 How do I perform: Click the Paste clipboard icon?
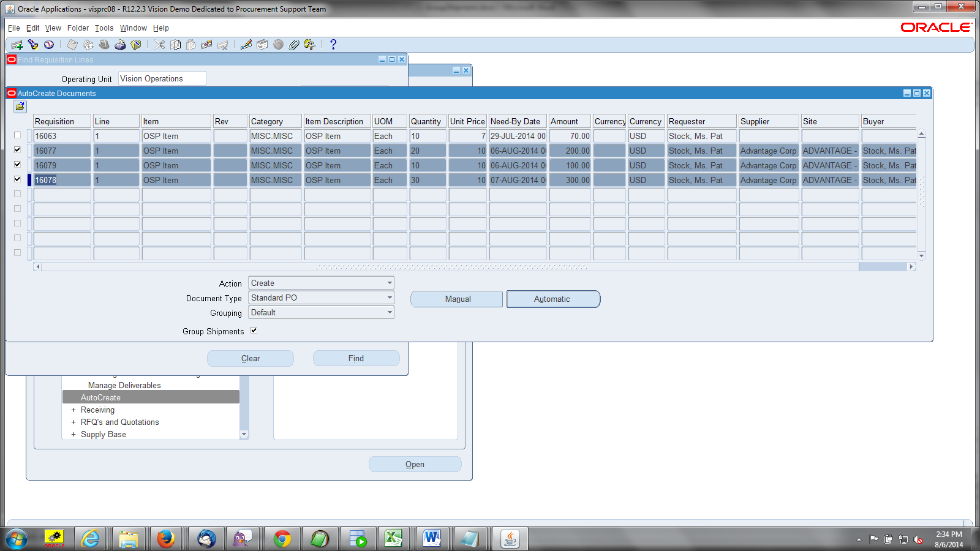191,45
